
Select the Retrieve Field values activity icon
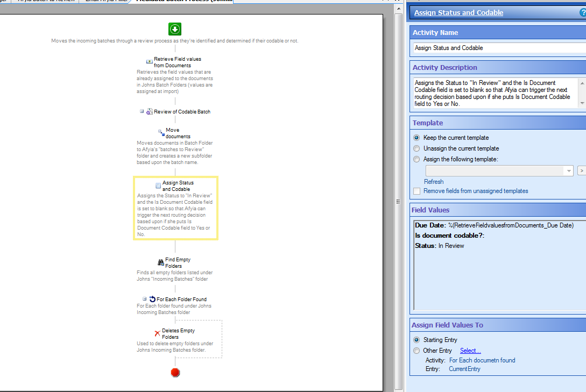pyautogui.click(x=149, y=62)
